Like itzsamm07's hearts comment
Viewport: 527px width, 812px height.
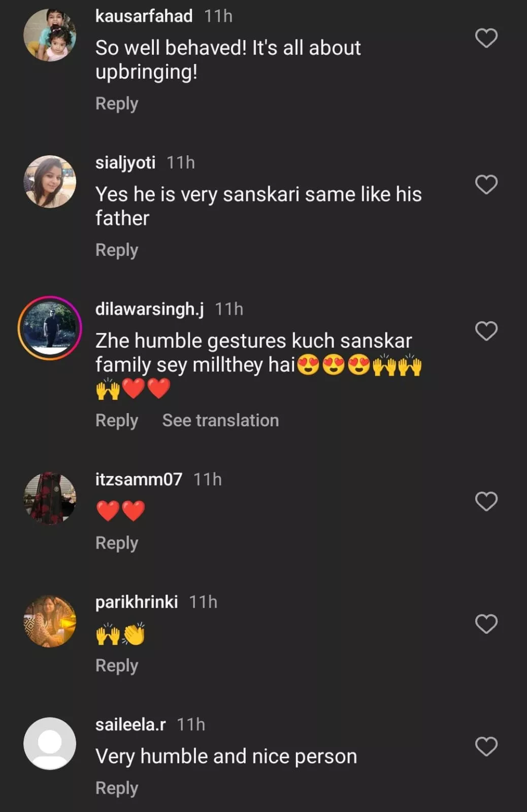[x=486, y=501]
